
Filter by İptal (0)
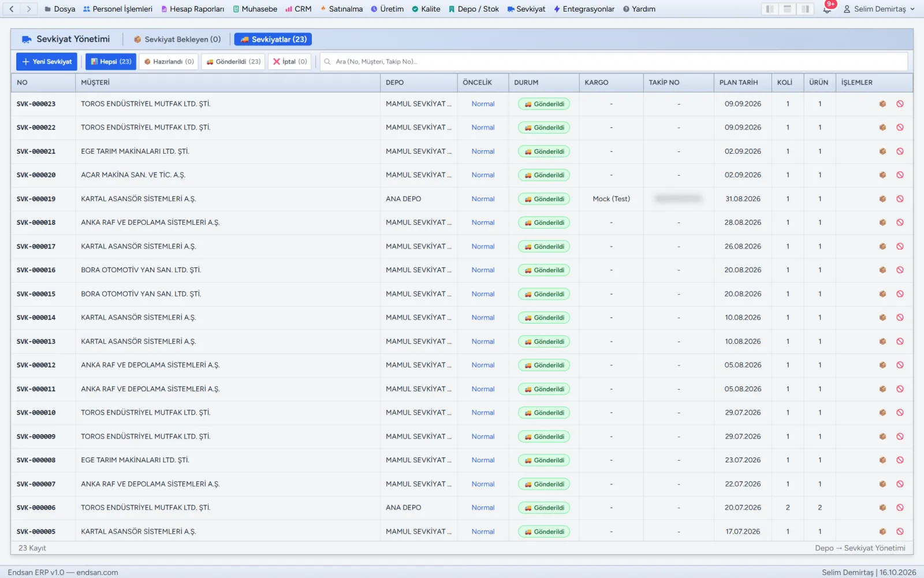[x=290, y=61]
